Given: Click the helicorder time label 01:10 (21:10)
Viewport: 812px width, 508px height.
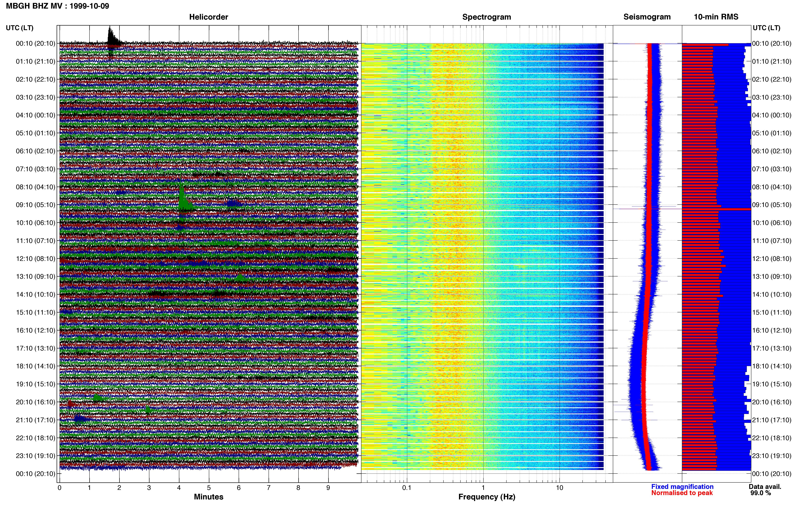Looking at the screenshot, I should click(36, 61).
